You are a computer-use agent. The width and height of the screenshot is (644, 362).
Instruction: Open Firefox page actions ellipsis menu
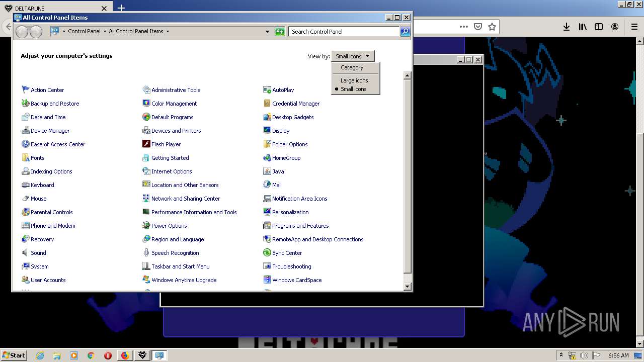pos(464,27)
